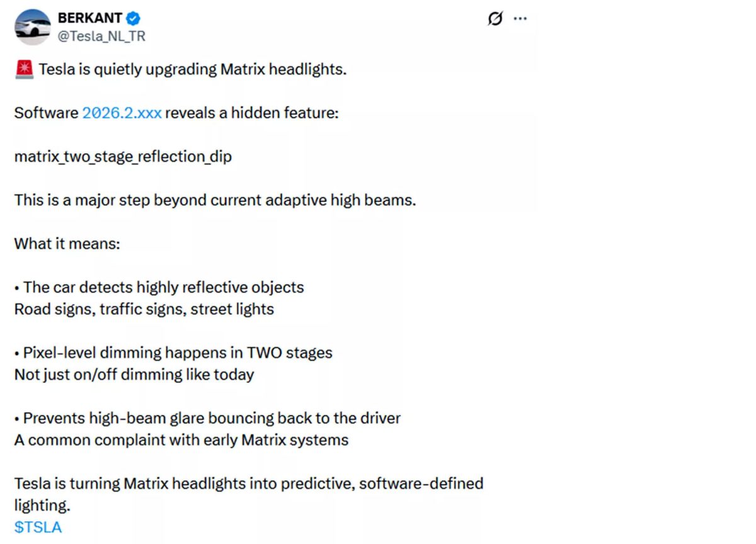Screen dimensions: 756x544
Task: Click the blue verified badge next to BERKANT
Action: pos(132,18)
